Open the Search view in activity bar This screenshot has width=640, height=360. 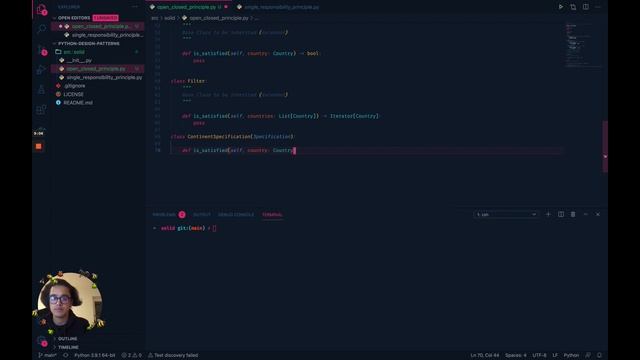[x=42, y=29]
